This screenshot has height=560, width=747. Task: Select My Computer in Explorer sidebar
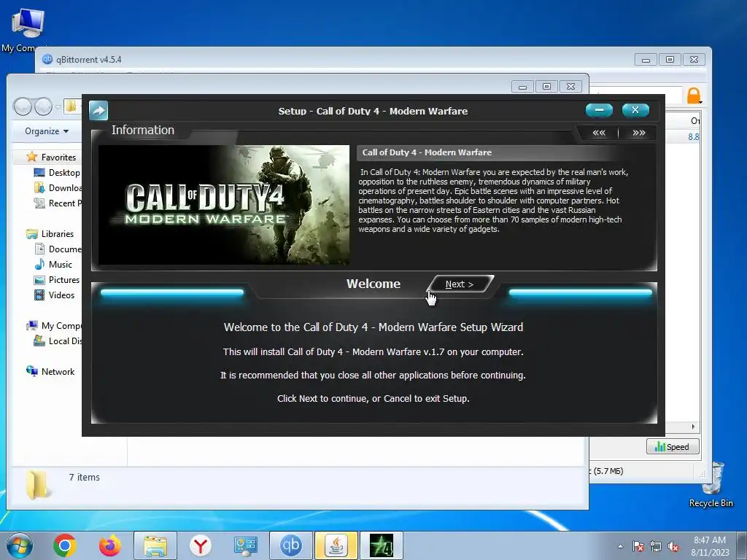[54, 326]
